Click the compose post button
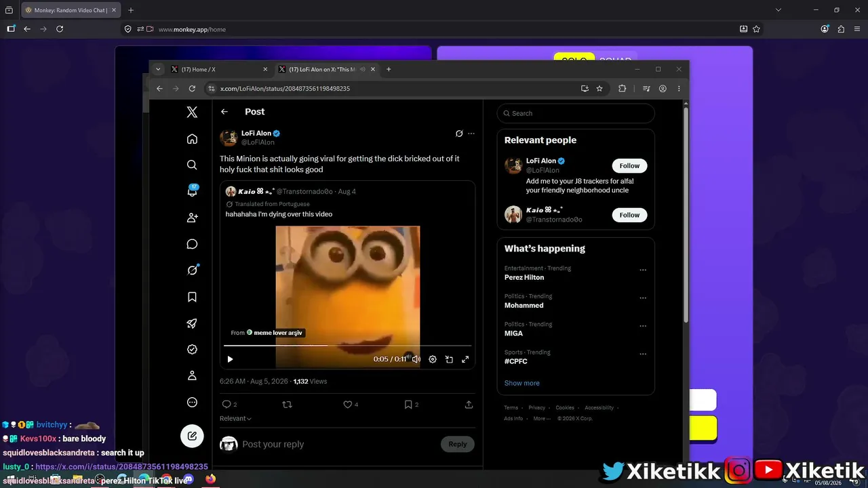The height and width of the screenshot is (488, 868). (x=192, y=436)
